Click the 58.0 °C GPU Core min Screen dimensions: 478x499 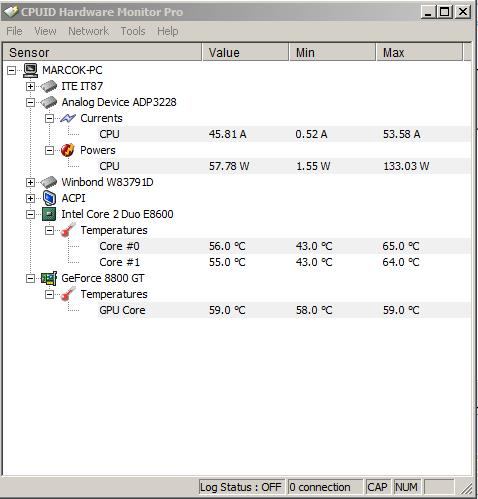pos(314,310)
